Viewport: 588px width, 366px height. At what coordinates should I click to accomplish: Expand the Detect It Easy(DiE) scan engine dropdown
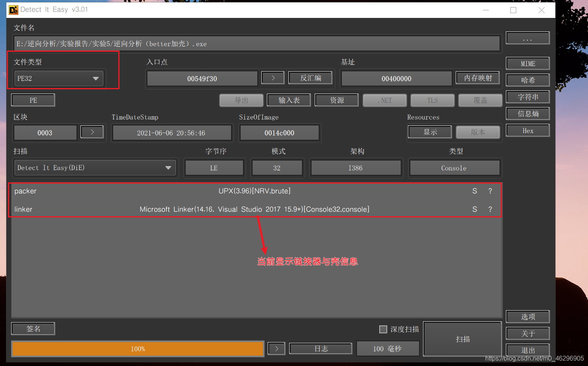tap(95, 168)
